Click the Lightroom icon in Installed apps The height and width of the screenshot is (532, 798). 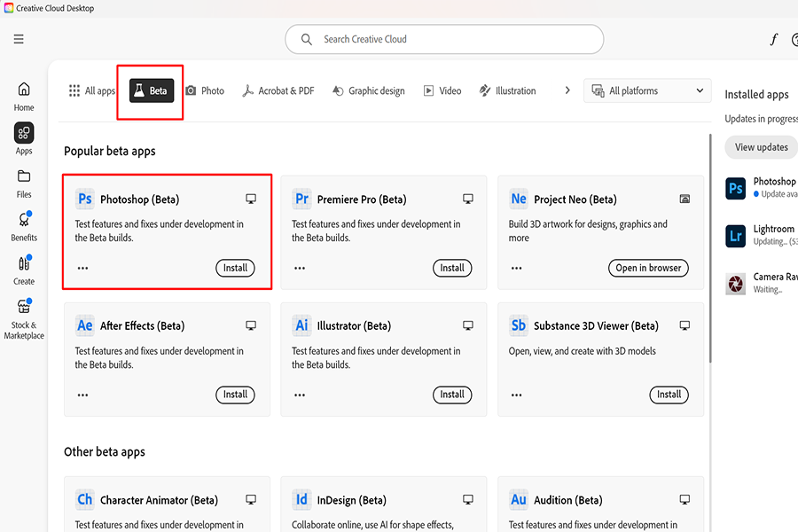coord(736,235)
